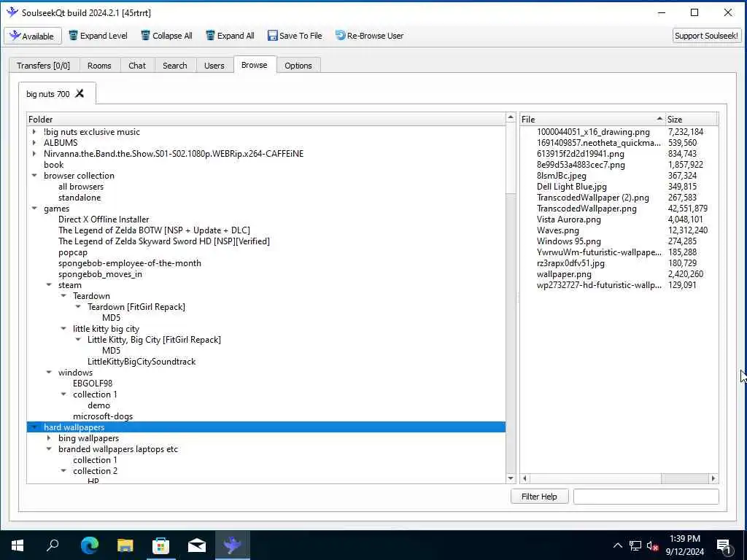Click the muted volume tray icon
Viewport: 747px width, 560px height.
(653, 546)
